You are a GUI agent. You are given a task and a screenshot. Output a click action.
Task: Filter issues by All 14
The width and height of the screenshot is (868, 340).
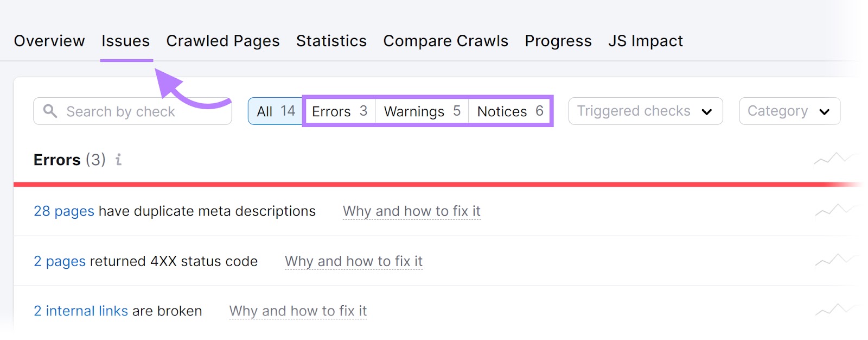tap(276, 111)
